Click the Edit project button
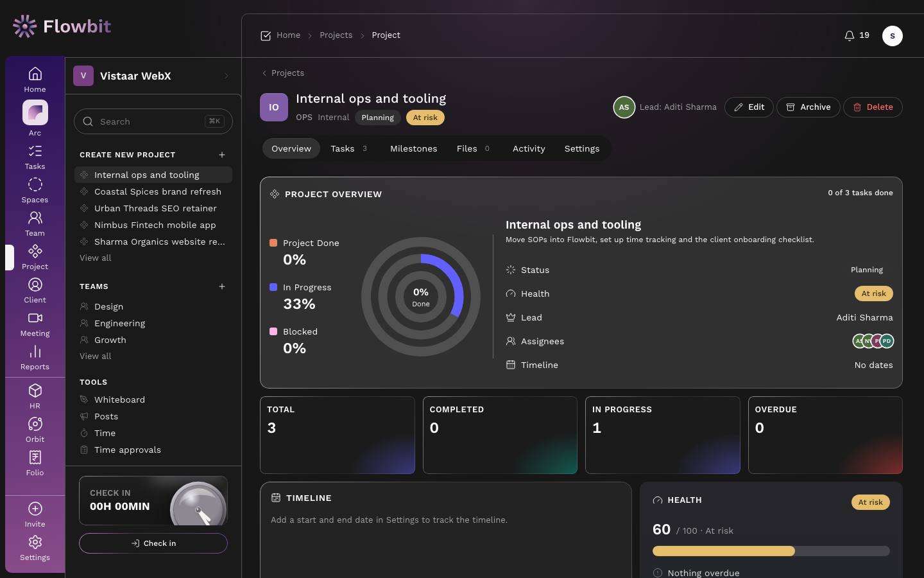Image resolution: width=924 pixels, height=578 pixels. tap(749, 107)
